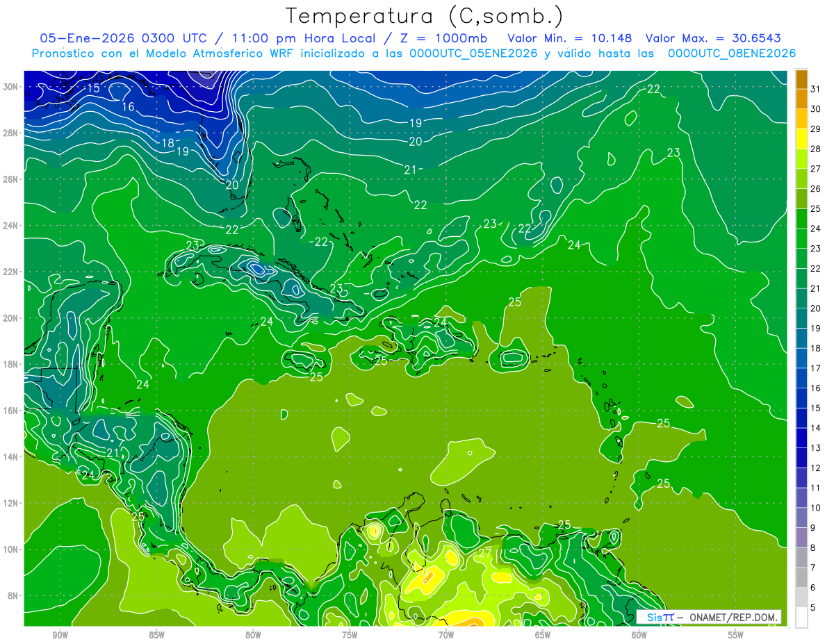Click the yellow swatch between 28 and 29
Image resolution: width=834 pixels, height=644 pixels.
coord(801,138)
